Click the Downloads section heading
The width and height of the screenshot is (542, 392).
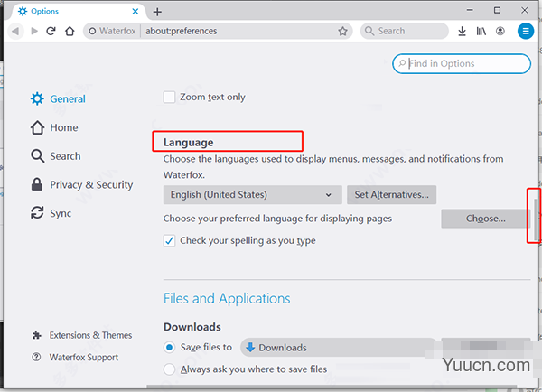(x=192, y=327)
